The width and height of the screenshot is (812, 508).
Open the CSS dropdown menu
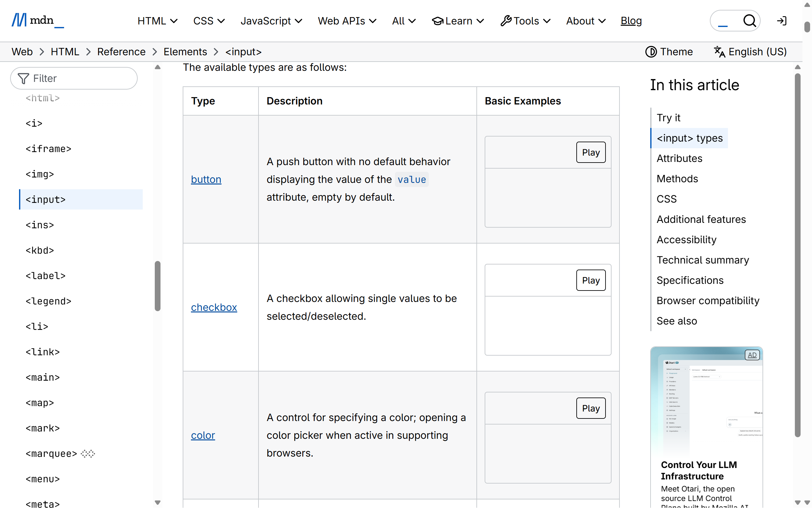coord(209,21)
